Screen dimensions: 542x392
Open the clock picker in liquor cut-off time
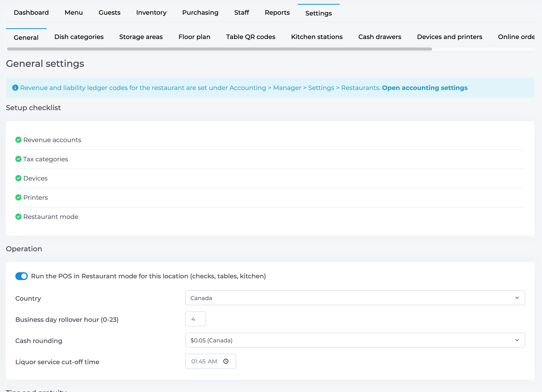pos(226,361)
